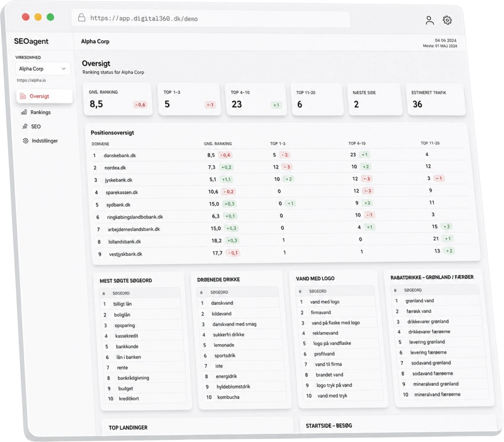Click keyword "billigt lån"
The height and width of the screenshot is (442, 504).
pyautogui.click(x=123, y=304)
